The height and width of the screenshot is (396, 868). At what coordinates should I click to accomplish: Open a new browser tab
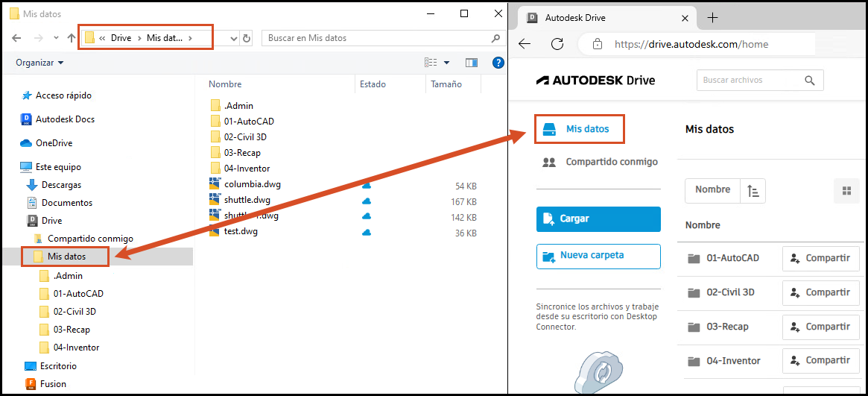tap(713, 18)
